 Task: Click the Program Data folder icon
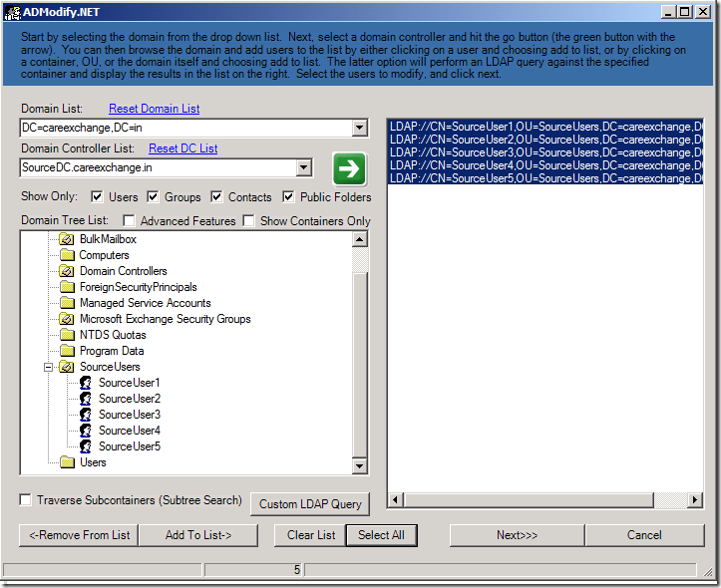coord(67,351)
